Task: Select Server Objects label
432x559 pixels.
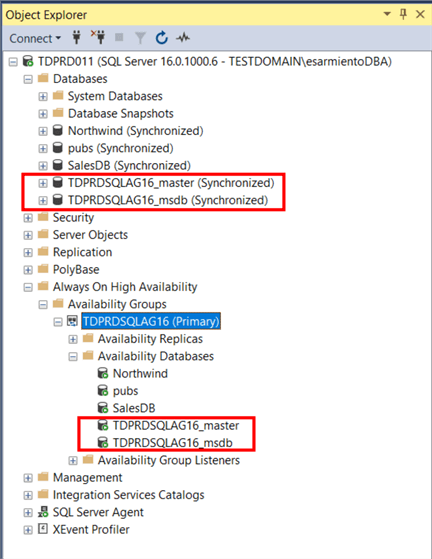Action: pyautogui.click(x=90, y=235)
